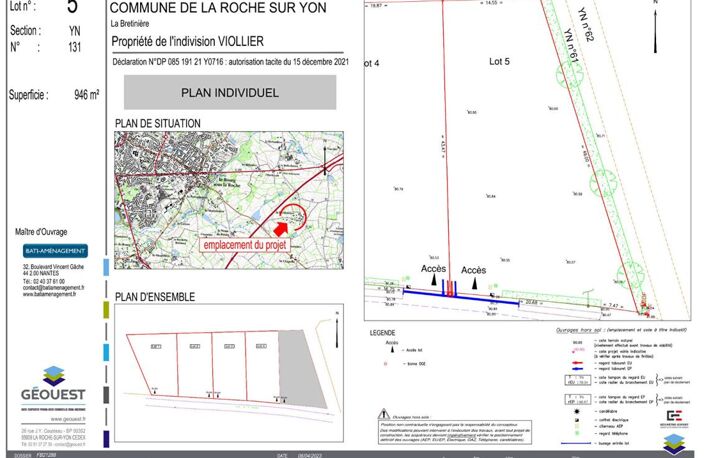
Task: Click the 'La Bretinière' subtitle
Action: pyautogui.click(x=130, y=23)
